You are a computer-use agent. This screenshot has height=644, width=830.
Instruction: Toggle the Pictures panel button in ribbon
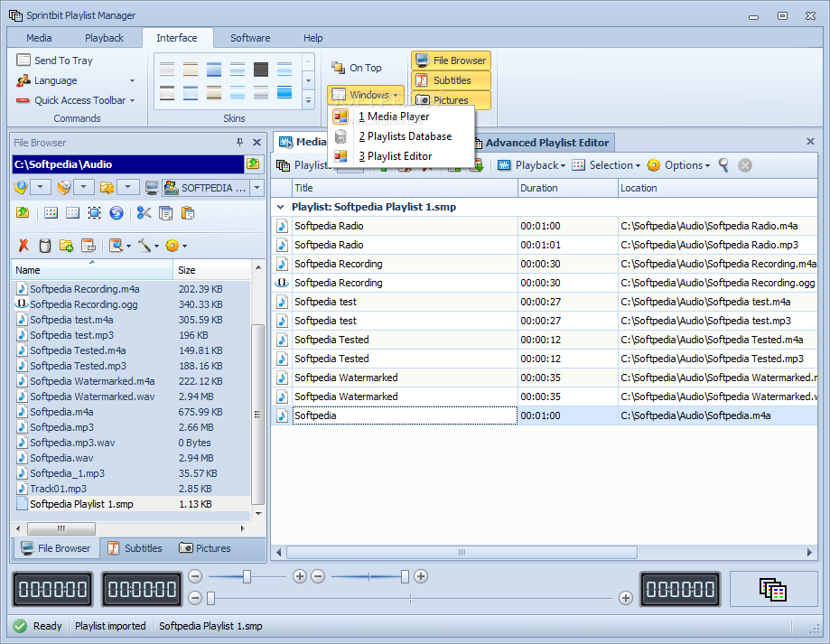tap(451, 100)
